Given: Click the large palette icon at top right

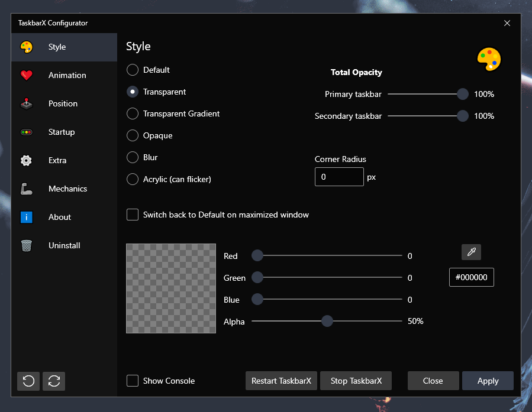Looking at the screenshot, I should pos(489,59).
